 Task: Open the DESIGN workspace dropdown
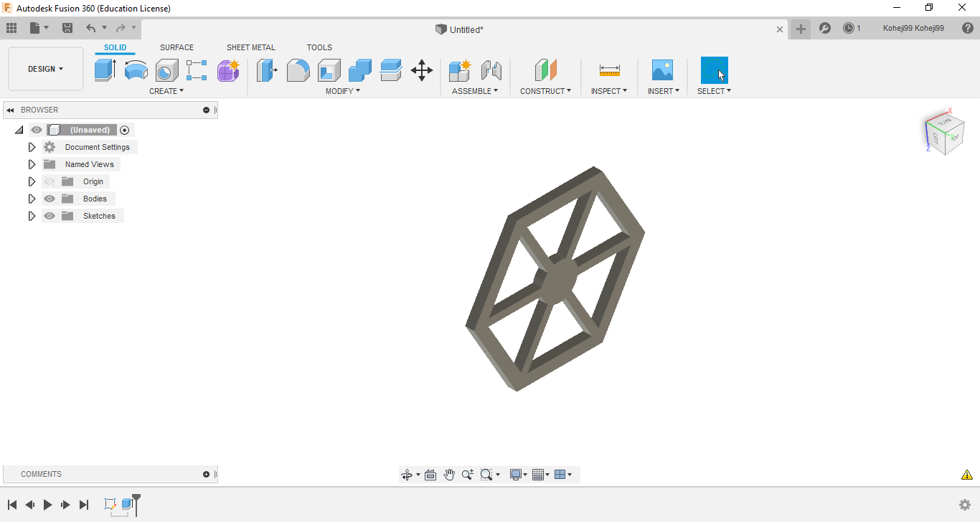coord(46,69)
